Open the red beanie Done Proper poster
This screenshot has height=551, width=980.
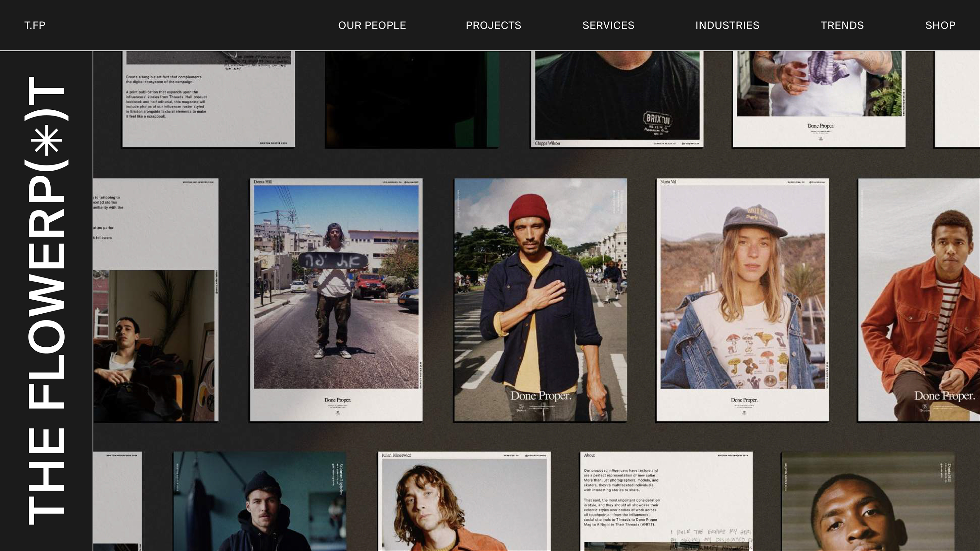point(540,300)
